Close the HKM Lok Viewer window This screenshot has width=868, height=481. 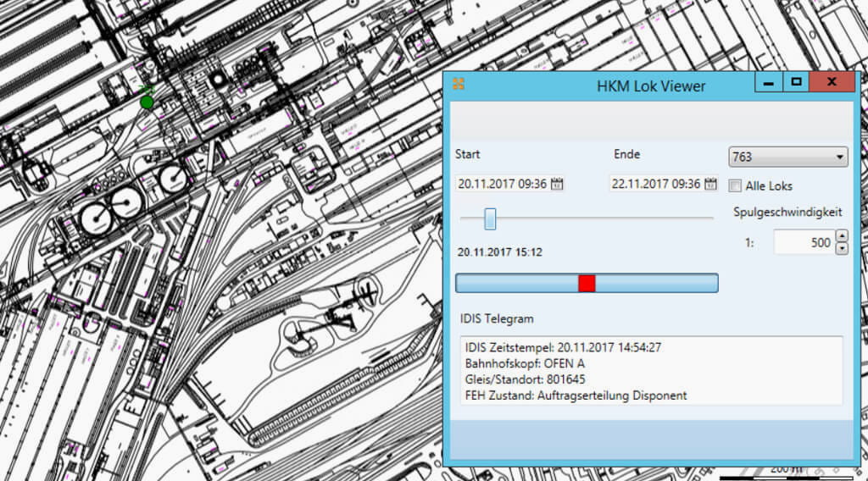pyautogui.click(x=832, y=83)
